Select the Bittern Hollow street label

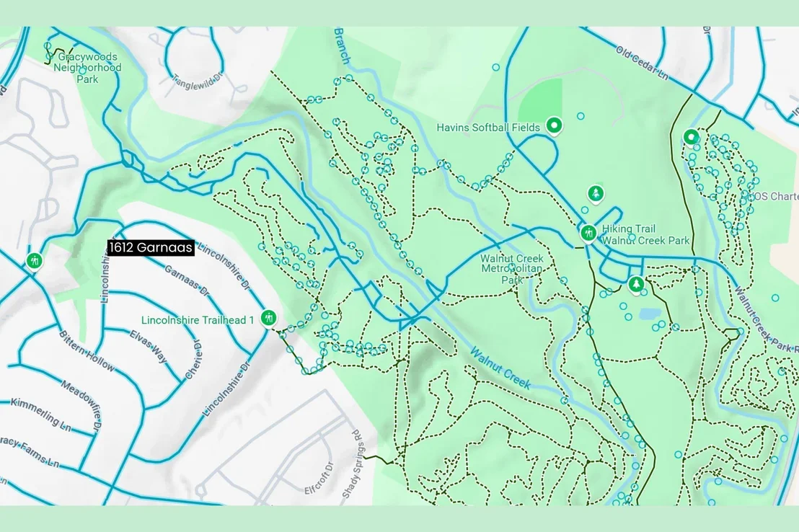pos(87,350)
